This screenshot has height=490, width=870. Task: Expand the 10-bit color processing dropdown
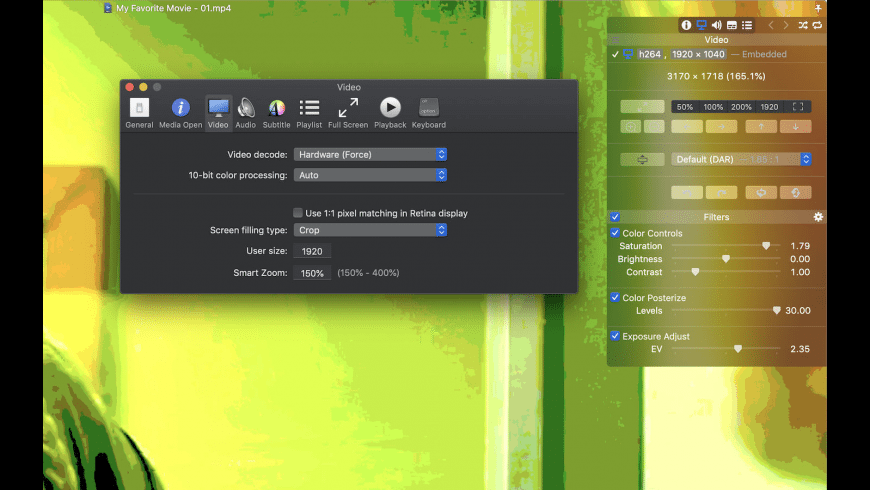[370, 175]
